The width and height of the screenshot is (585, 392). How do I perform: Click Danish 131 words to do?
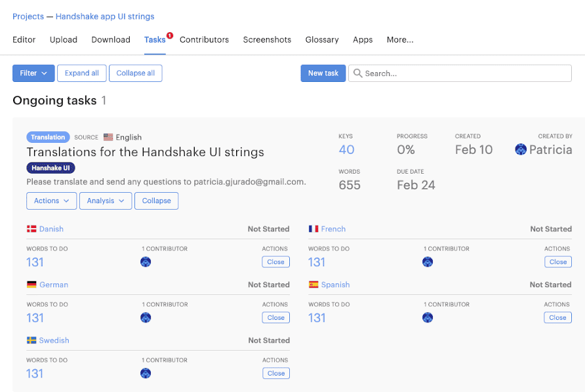[35, 262]
